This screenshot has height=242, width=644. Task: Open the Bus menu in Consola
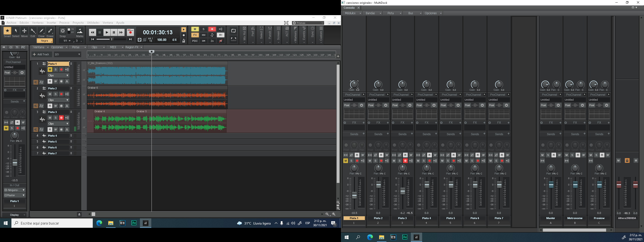tap(413, 13)
